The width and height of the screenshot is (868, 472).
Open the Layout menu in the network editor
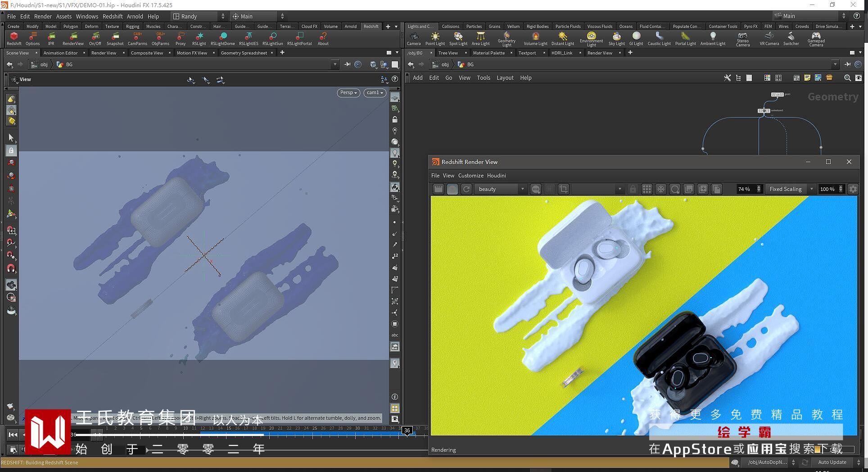505,78
